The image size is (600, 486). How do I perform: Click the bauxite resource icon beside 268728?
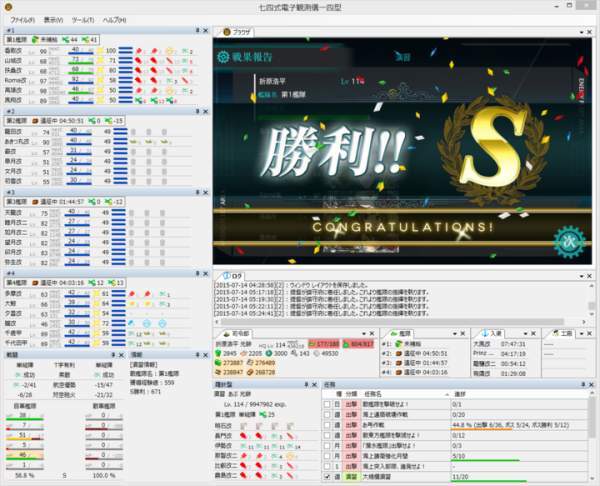coord(250,372)
